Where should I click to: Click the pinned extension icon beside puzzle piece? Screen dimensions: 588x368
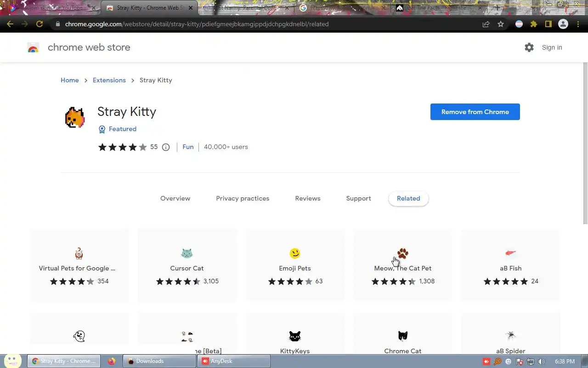tap(519, 24)
